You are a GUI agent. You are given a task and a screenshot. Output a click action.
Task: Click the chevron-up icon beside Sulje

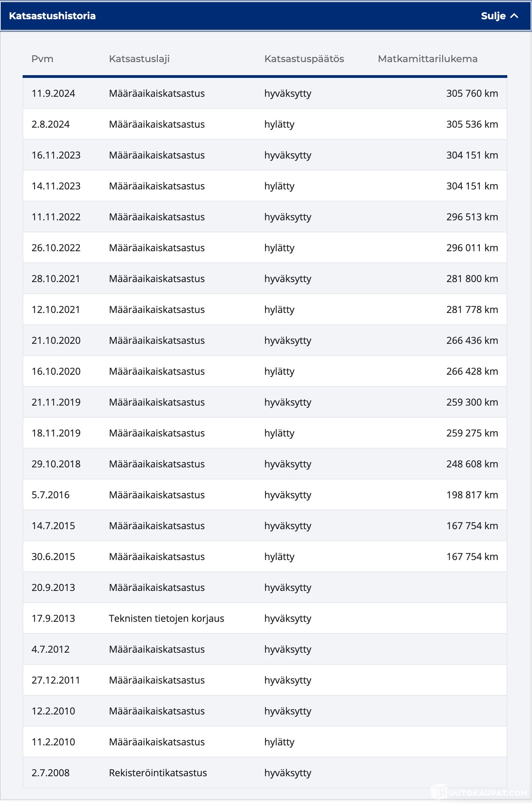pos(514,16)
